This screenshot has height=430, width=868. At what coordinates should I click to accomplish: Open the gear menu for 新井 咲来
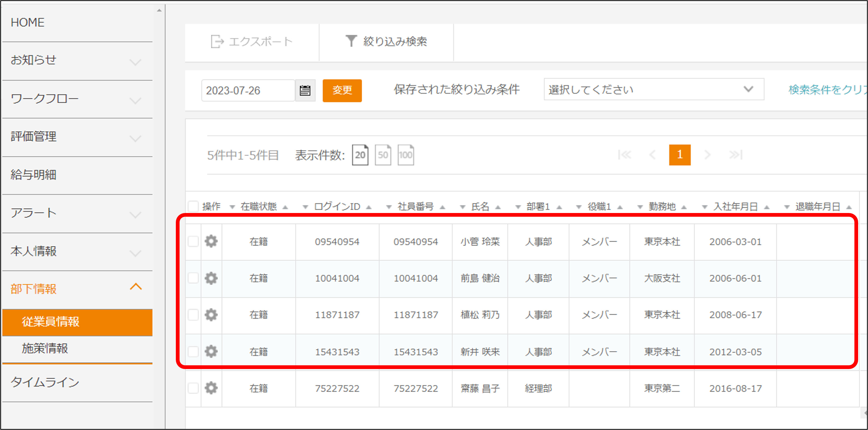211,351
